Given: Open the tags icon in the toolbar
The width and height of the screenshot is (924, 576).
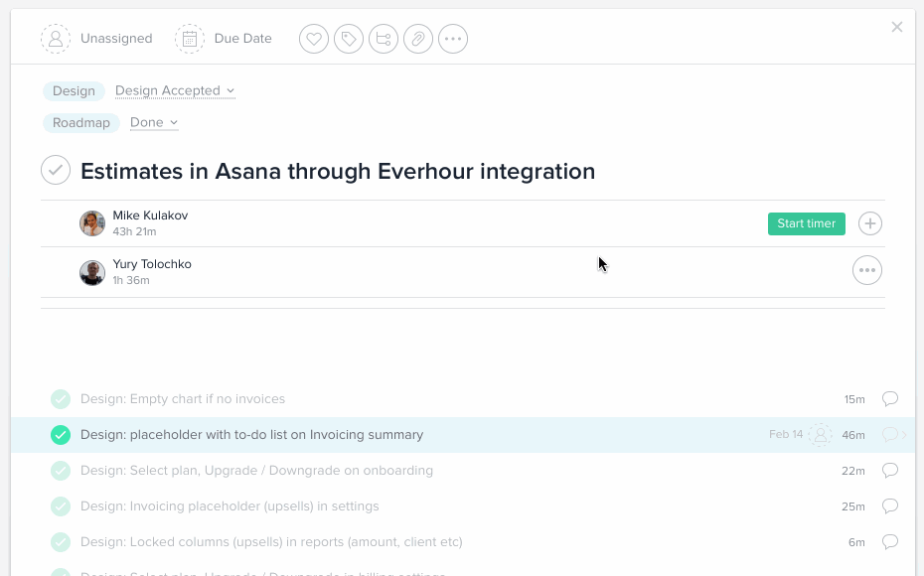Looking at the screenshot, I should click(x=349, y=39).
